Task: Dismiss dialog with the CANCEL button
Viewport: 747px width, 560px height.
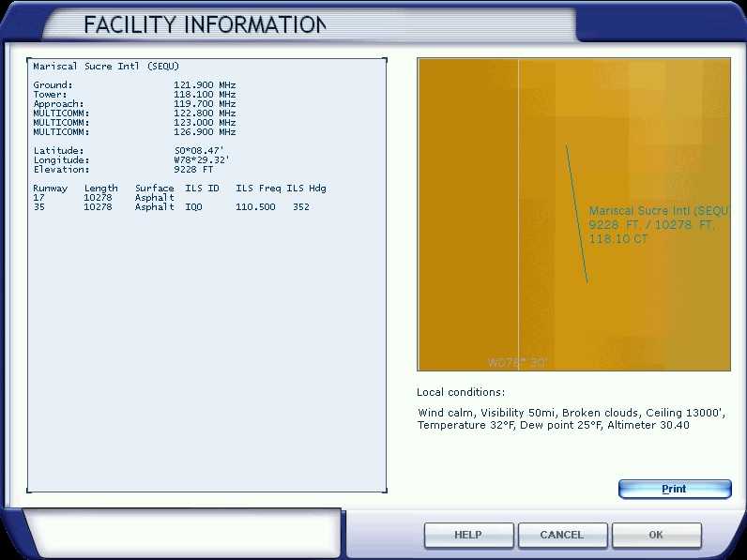Action: click(x=562, y=535)
